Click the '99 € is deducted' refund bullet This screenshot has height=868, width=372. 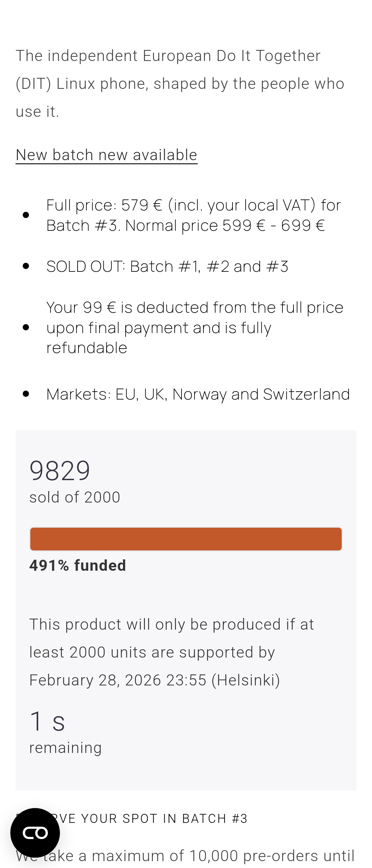click(195, 328)
